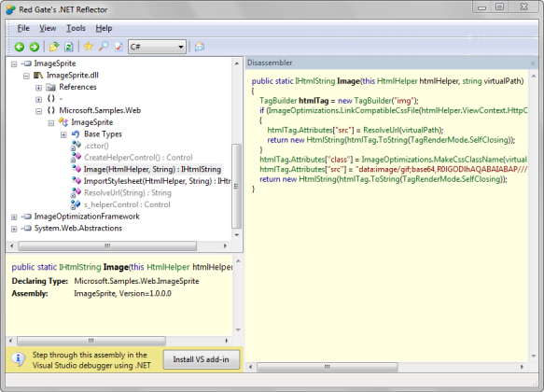The image size is (544, 392).
Task: Expand the Base Types node
Action: pyautogui.click(x=63, y=135)
